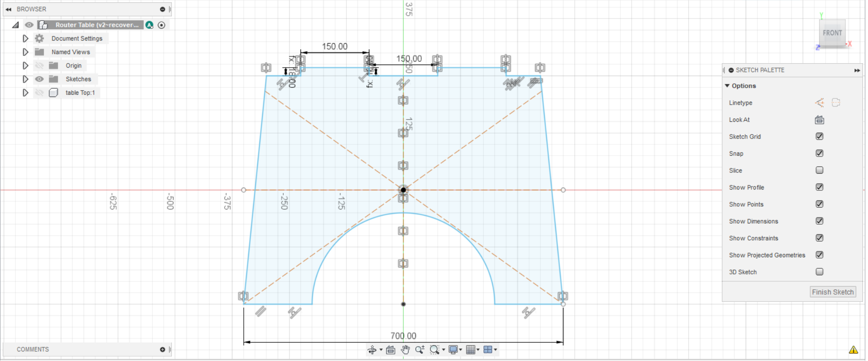The image size is (868, 361).
Task: Click the FRONT face of the ViewCube
Action: 832,33
